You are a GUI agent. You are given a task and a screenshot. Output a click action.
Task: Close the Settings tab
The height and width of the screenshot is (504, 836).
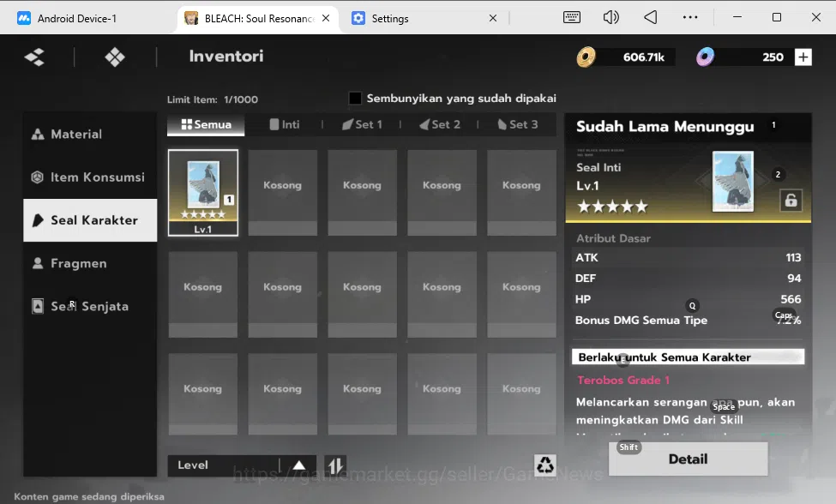click(x=493, y=18)
